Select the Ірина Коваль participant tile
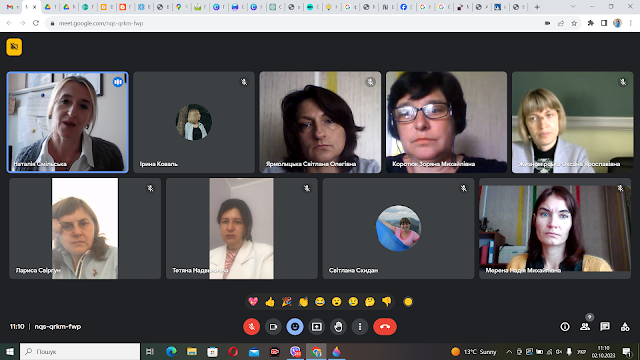Viewport: 640px width, 360px height. 194,122
